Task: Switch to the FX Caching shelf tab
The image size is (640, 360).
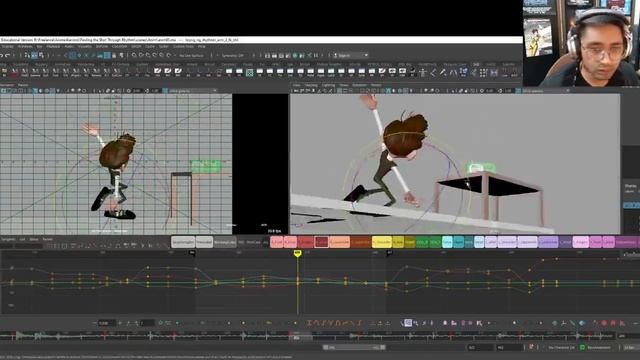Action: click(x=121, y=64)
